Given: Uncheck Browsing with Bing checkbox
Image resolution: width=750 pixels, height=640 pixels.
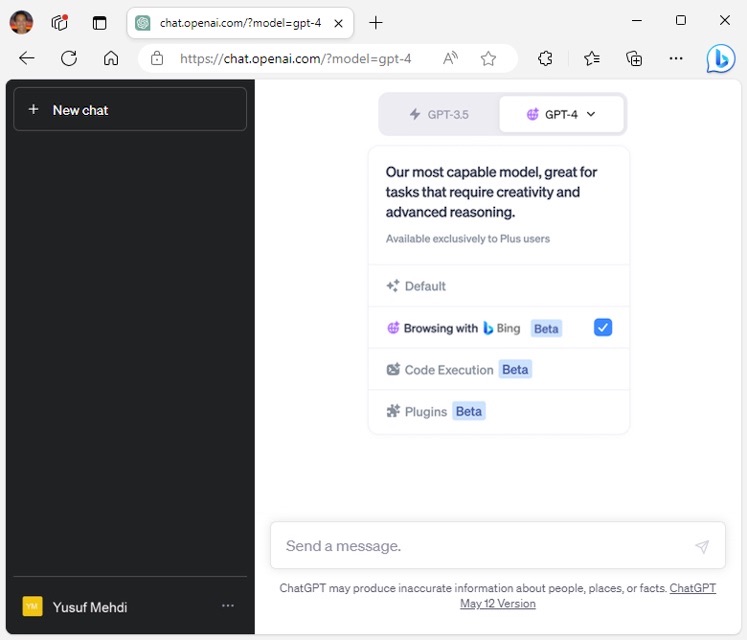Looking at the screenshot, I should click(602, 328).
